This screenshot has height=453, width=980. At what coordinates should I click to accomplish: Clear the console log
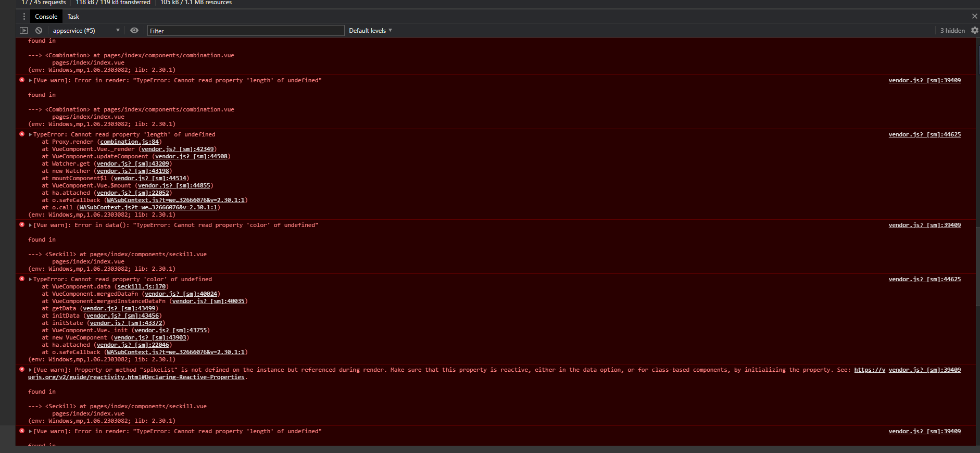coord(39,31)
